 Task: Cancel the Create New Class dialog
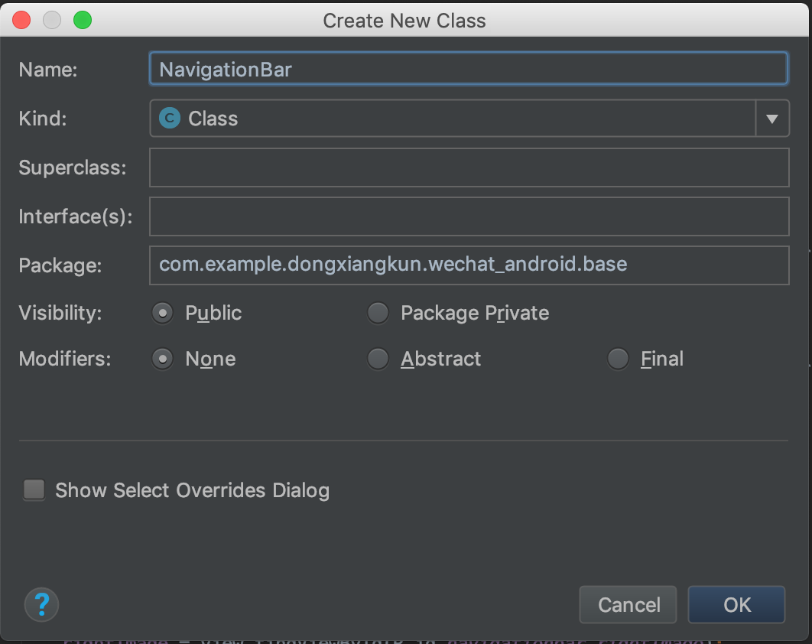pyautogui.click(x=628, y=604)
